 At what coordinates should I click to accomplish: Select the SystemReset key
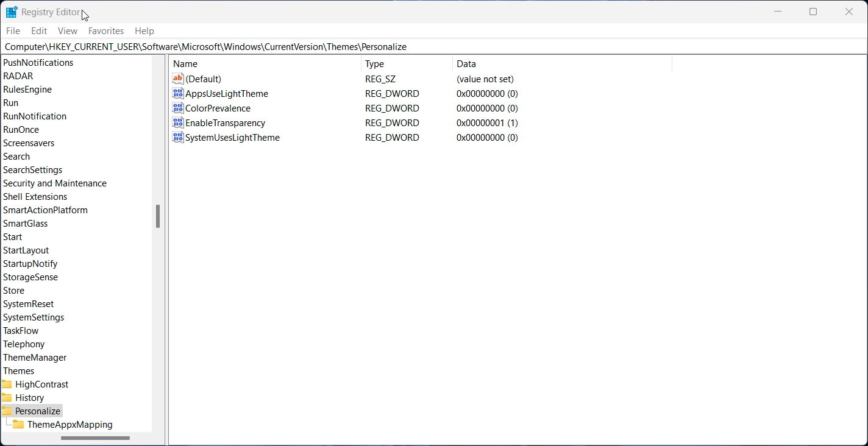tap(29, 304)
